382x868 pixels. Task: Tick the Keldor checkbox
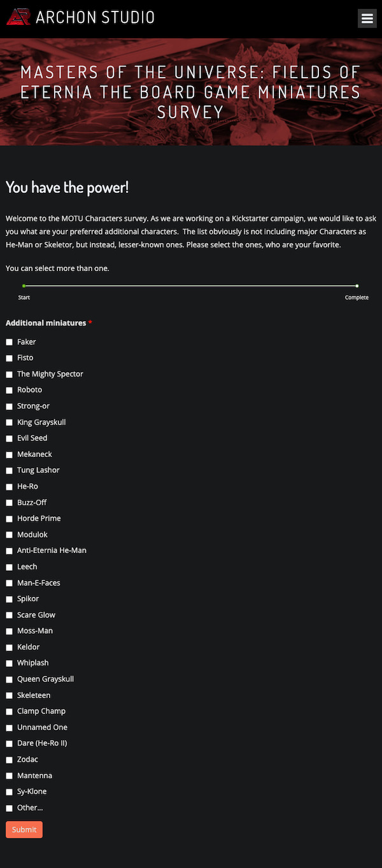tap(10, 647)
